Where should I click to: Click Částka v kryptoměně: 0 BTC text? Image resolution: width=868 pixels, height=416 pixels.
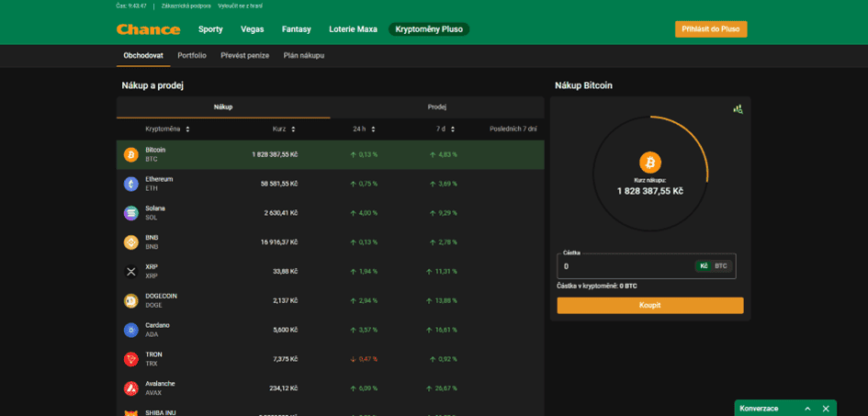pos(597,287)
